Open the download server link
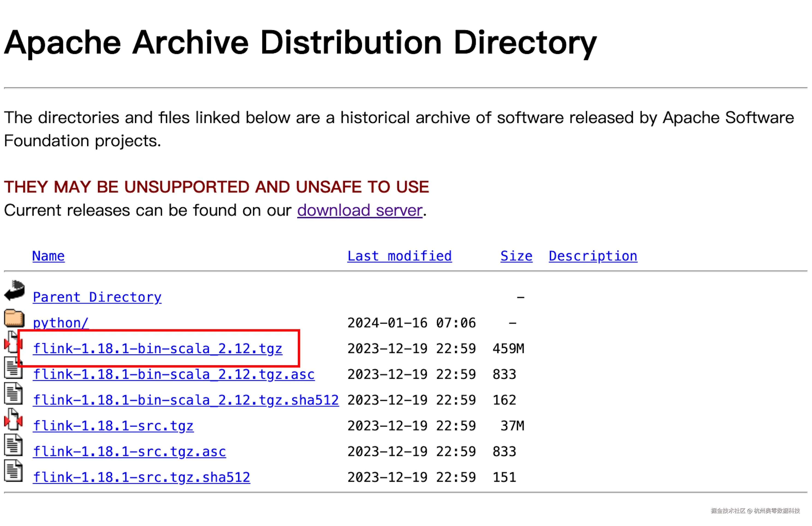812x526 pixels. [x=360, y=210]
